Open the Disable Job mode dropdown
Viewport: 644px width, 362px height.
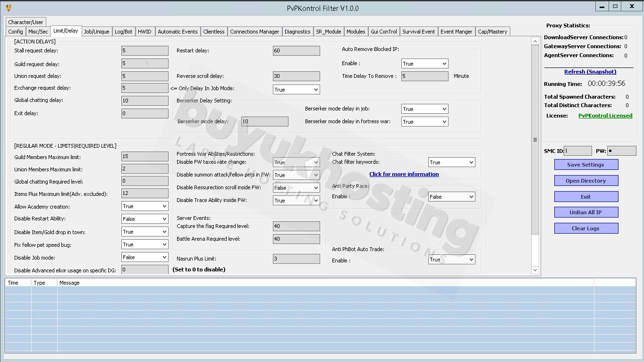pyautogui.click(x=144, y=257)
